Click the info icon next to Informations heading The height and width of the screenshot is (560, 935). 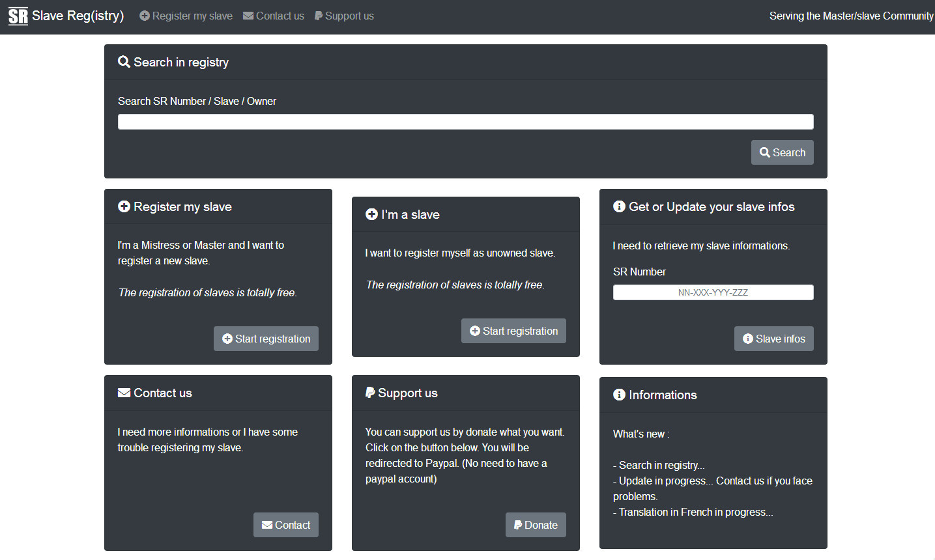pos(619,395)
